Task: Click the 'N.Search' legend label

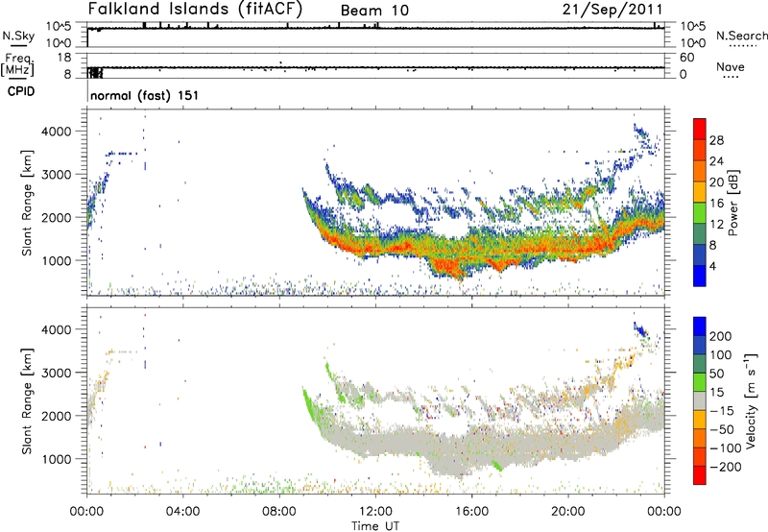Action: 741,36
